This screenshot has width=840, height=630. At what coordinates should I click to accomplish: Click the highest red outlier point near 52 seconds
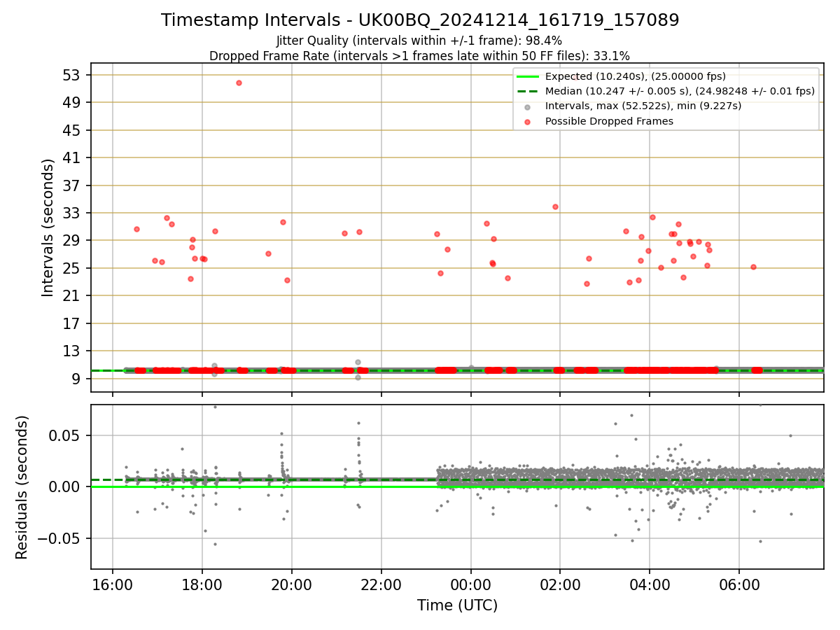(x=239, y=83)
